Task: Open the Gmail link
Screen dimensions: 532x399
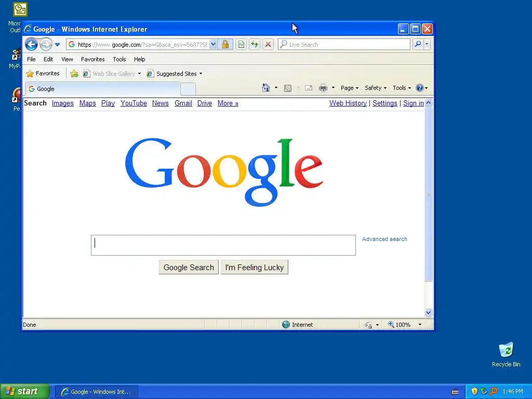Action: coord(183,103)
